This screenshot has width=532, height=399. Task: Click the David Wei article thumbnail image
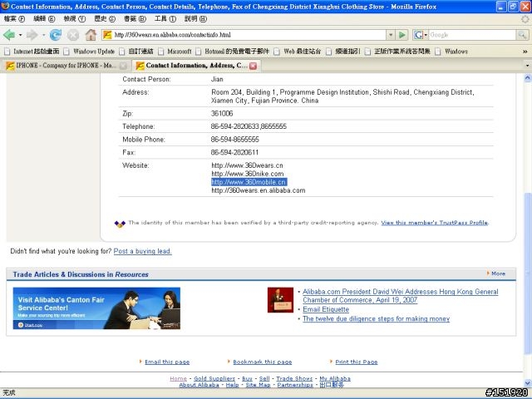click(280, 300)
